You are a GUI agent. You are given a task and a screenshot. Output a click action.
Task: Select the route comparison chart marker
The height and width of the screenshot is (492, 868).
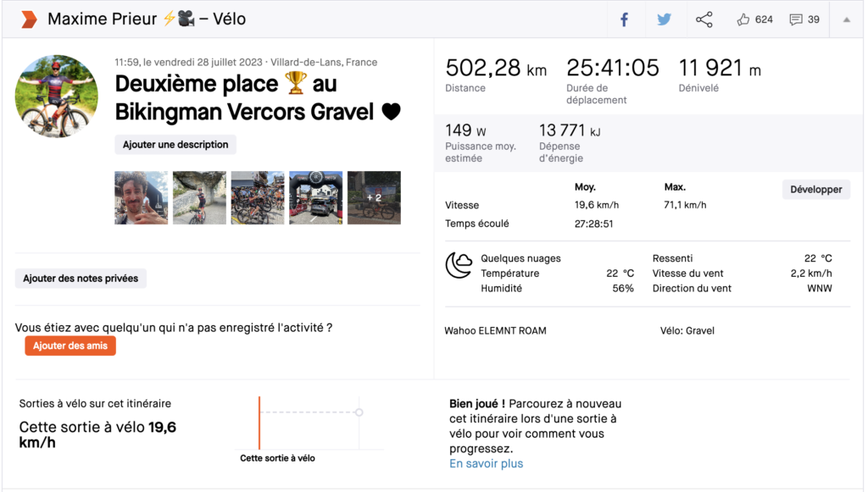pos(359,412)
